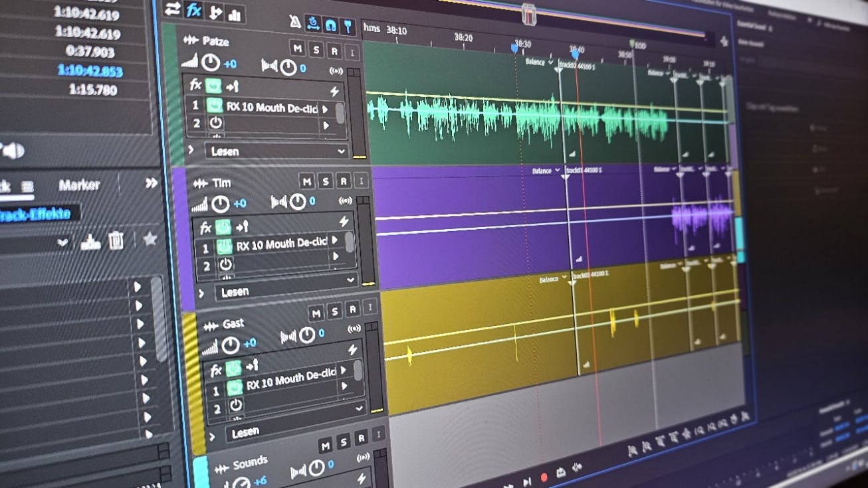Click the Patze track name
The width and height of the screenshot is (868, 488).
(215, 42)
